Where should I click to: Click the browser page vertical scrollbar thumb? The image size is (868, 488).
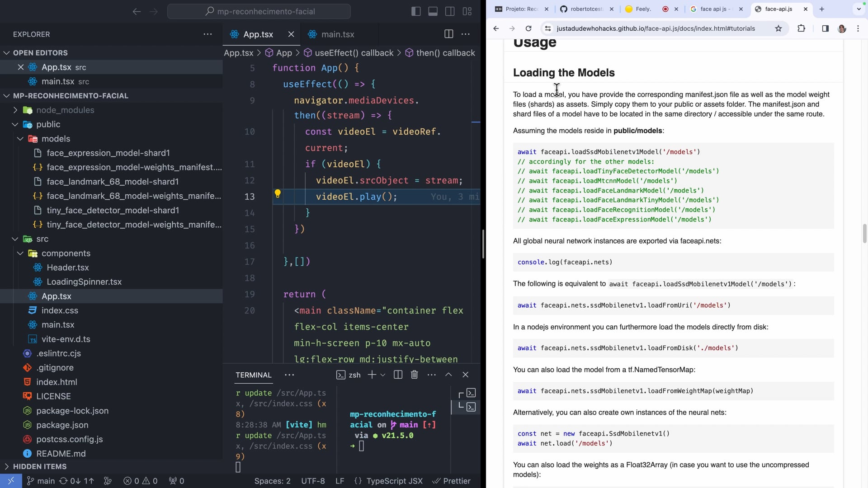click(x=864, y=233)
